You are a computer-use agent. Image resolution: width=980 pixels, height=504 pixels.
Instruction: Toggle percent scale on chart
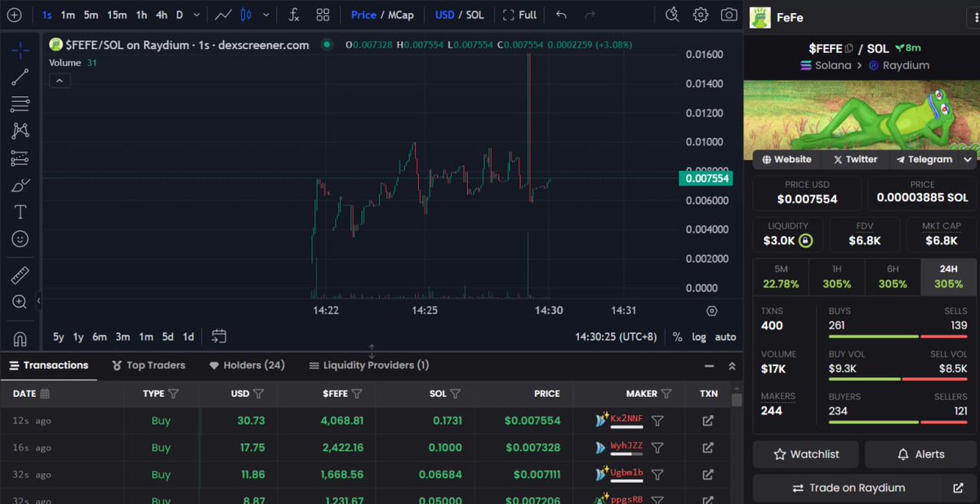coord(677,337)
